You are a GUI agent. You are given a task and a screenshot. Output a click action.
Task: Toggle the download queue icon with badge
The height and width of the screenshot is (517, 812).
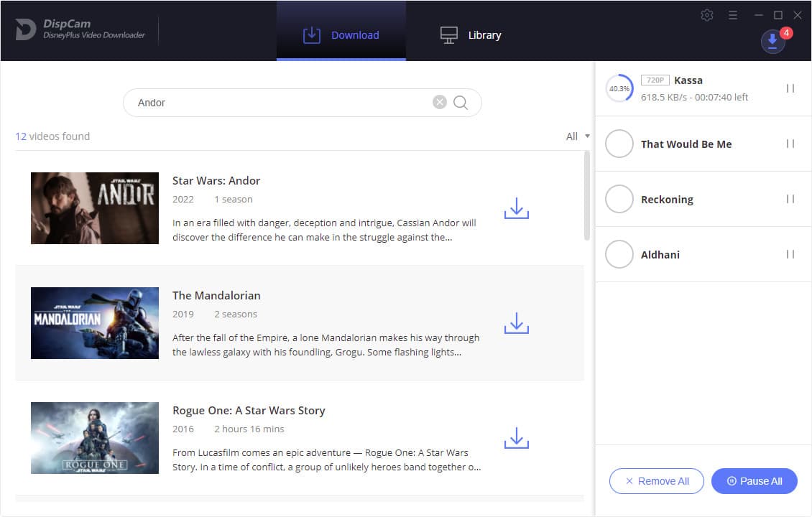(772, 41)
